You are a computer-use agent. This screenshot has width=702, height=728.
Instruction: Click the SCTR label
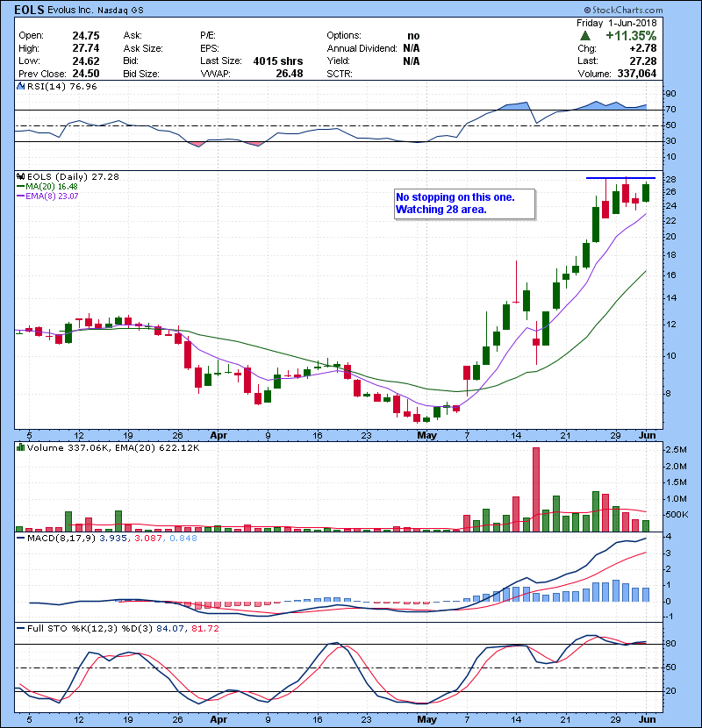coord(340,74)
